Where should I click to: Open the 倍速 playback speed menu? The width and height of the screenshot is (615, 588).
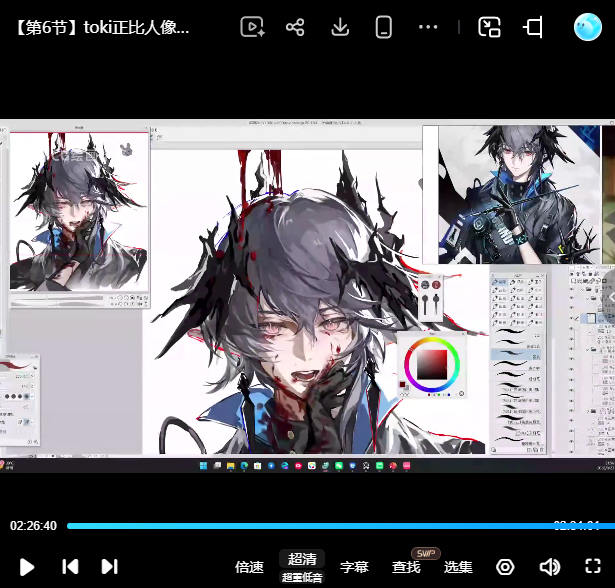[x=249, y=567]
